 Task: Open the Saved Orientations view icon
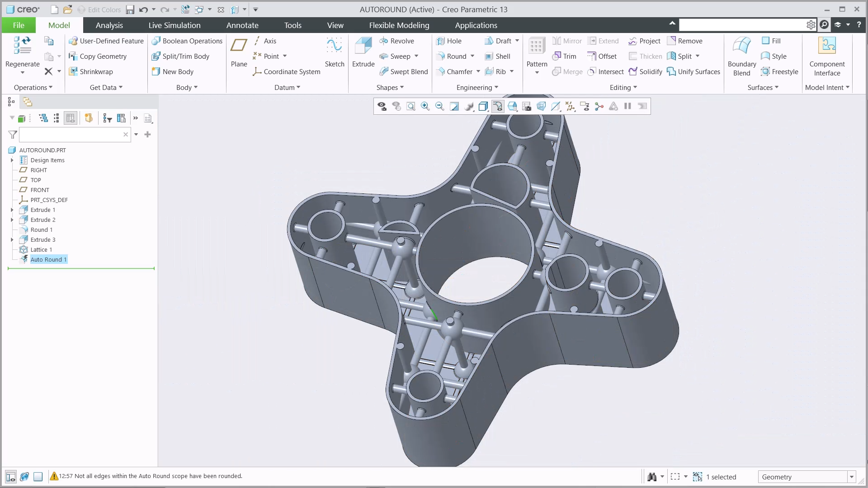pyautogui.click(x=512, y=106)
